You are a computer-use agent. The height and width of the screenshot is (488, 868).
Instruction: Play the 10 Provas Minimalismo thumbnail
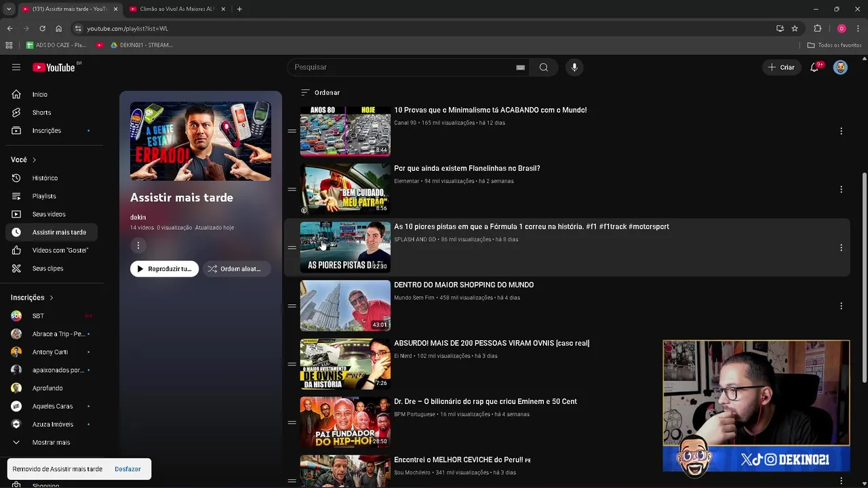345,131
